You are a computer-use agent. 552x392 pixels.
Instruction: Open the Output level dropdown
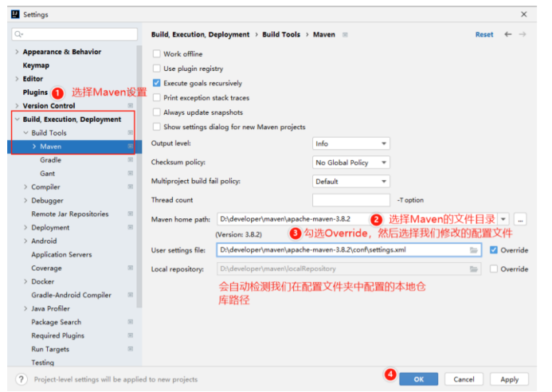[351, 143]
